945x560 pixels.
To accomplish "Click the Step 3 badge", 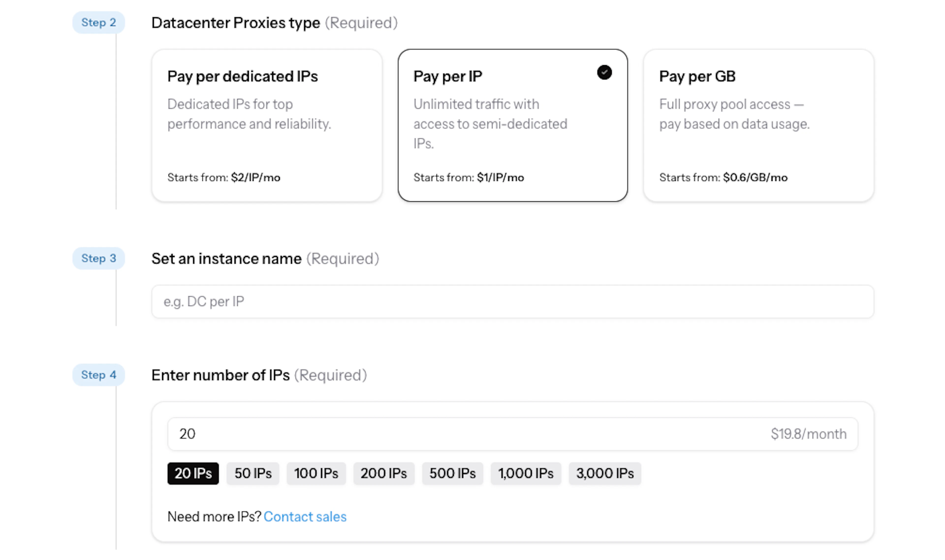I will (x=98, y=258).
